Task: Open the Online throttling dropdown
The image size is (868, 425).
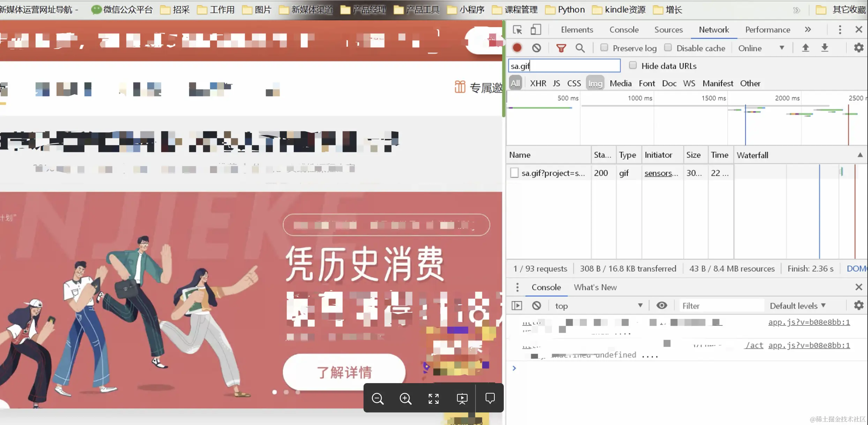Action: pos(761,48)
